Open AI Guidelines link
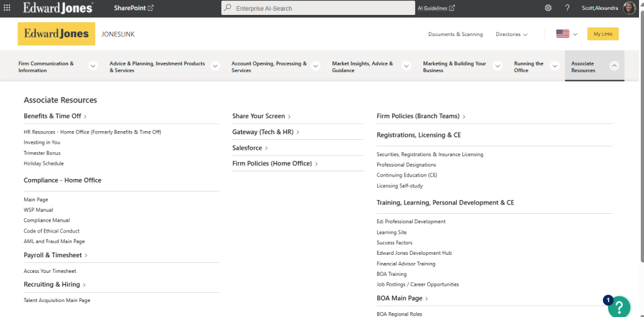 coord(436,8)
